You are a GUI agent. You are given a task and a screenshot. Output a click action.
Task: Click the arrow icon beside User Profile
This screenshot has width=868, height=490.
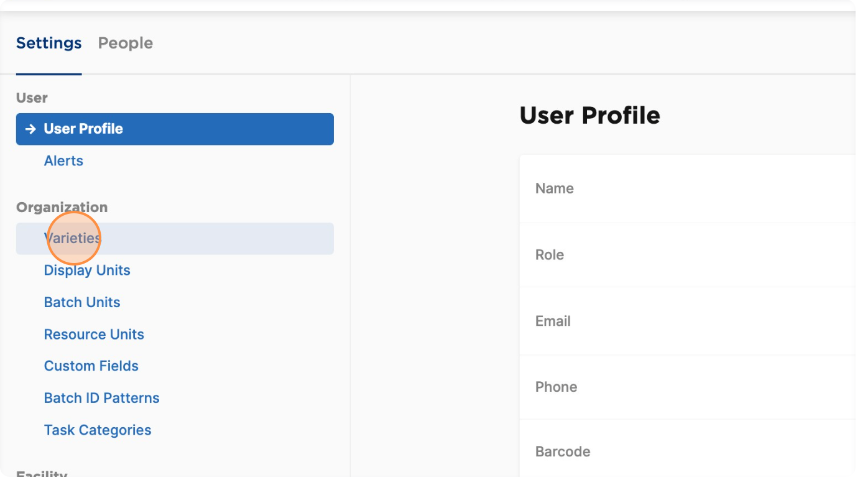pyautogui.click(x=30, y=129)
